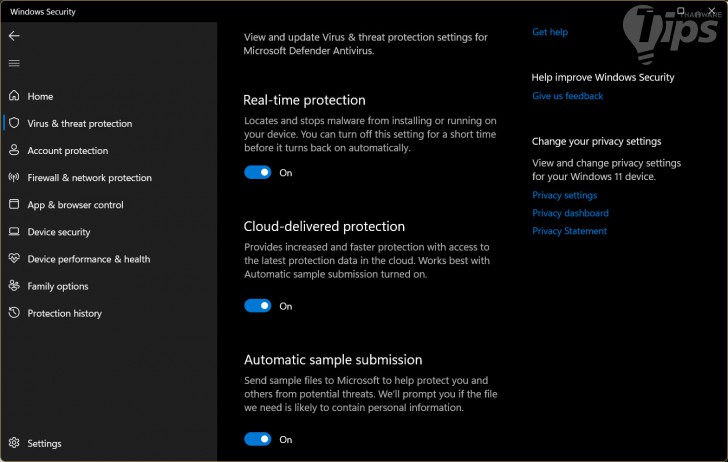The height and width of the screenshot is (462, 728).
Task: Select Device performance & health label
Action: click(x=89, y=259)
